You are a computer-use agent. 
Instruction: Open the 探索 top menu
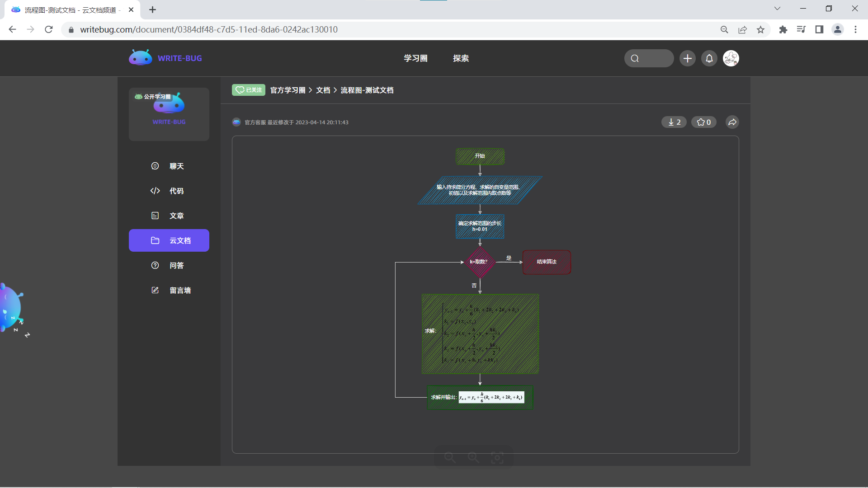coord(461,58)
